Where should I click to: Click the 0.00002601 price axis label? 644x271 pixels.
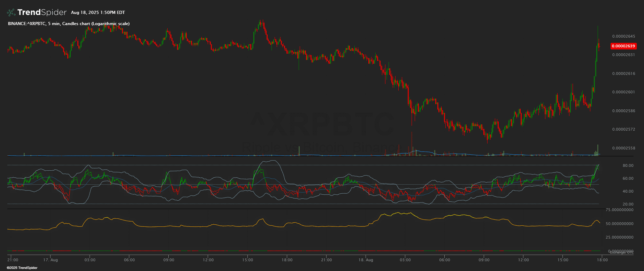click(623, 92)
